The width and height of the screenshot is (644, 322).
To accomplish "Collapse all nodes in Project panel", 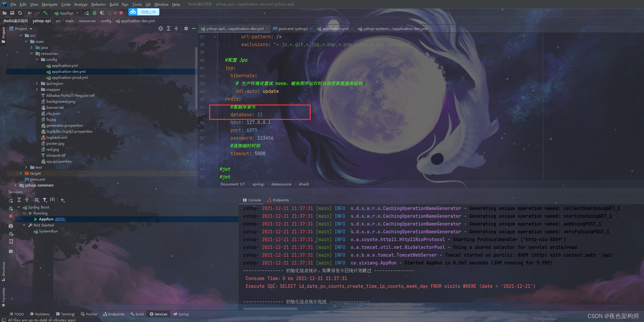I will pyautogui.click(x=176, y=28).
